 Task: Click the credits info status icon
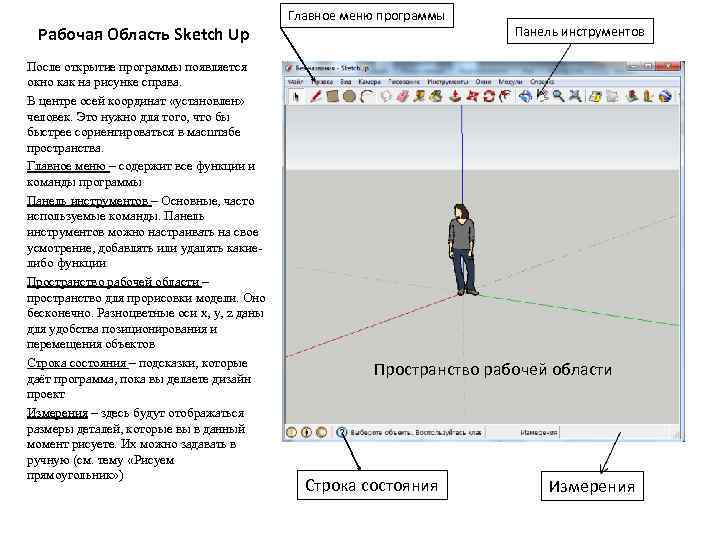(306, 432)
